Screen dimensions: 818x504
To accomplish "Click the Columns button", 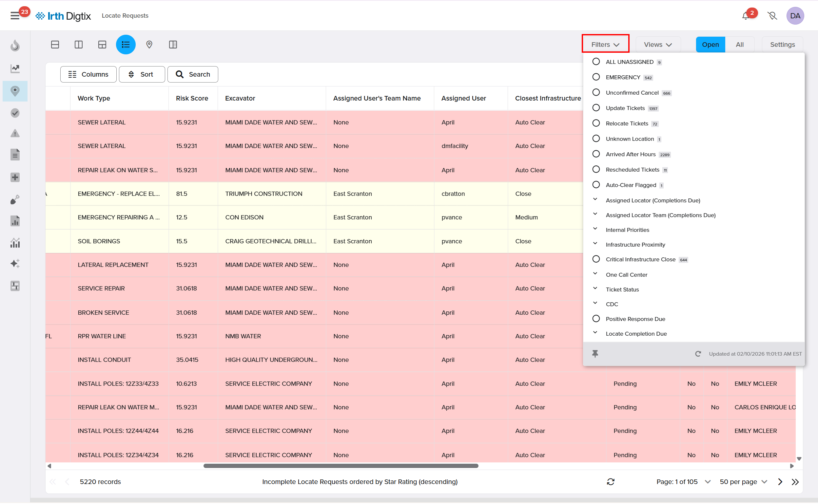I will click(88, 74).
